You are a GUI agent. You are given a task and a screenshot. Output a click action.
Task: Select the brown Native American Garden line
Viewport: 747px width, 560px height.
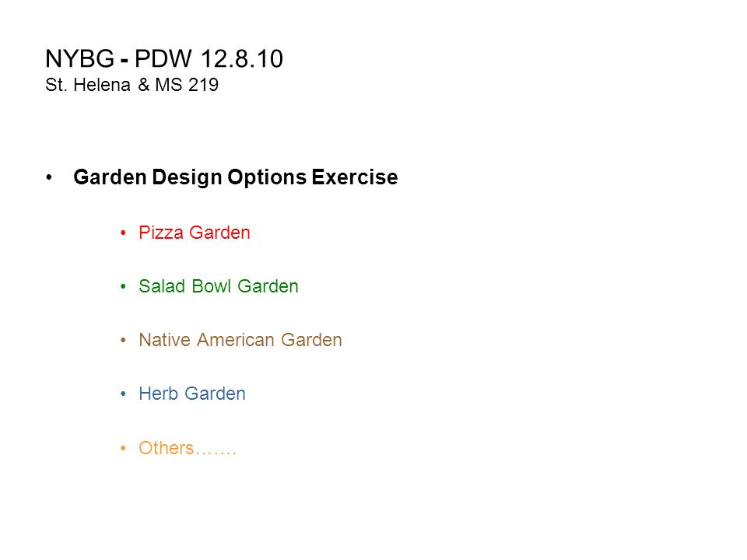240,340
